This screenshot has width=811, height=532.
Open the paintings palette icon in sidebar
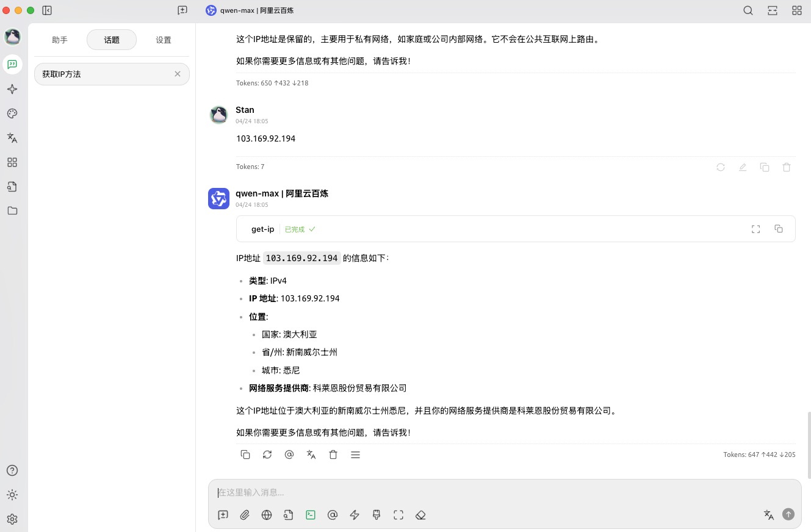(x=12, y=113)
